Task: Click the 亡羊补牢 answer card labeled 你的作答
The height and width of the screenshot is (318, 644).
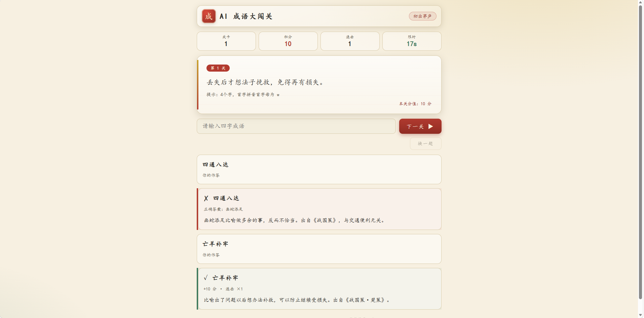Action: 319,249
